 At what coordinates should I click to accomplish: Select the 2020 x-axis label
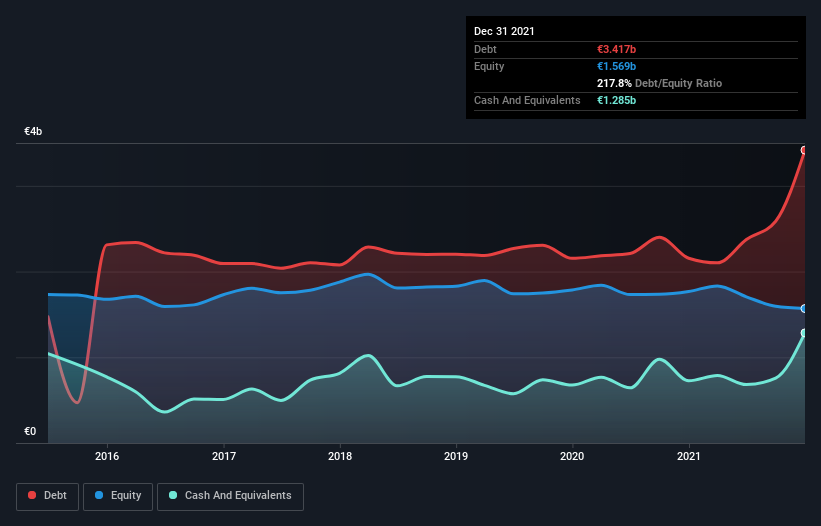pos(572,456)
